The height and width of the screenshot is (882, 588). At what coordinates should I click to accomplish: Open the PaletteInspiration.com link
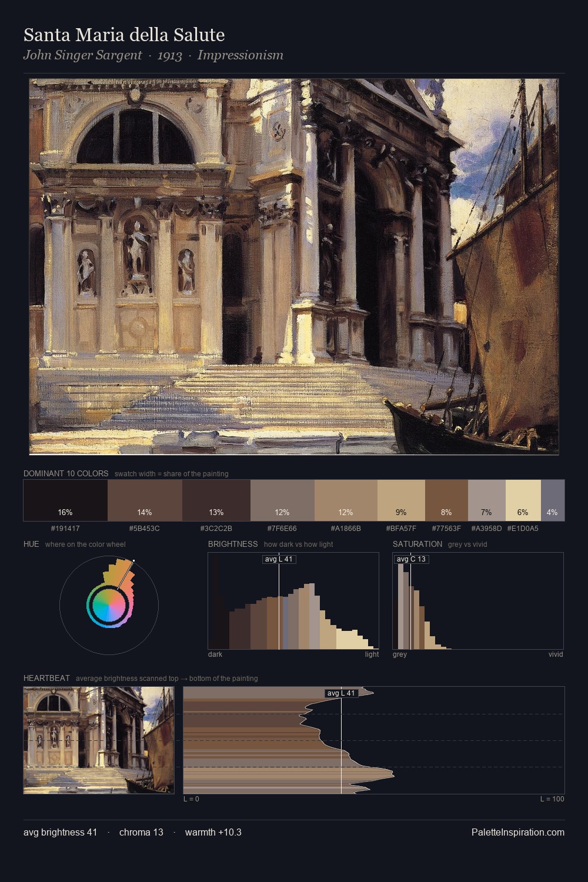tap(518, 832)
